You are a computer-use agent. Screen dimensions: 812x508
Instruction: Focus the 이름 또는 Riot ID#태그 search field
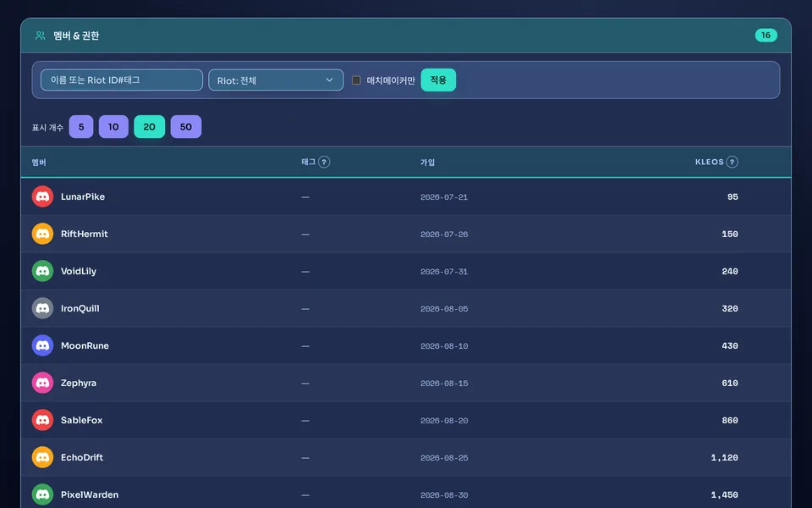[122, 80]
